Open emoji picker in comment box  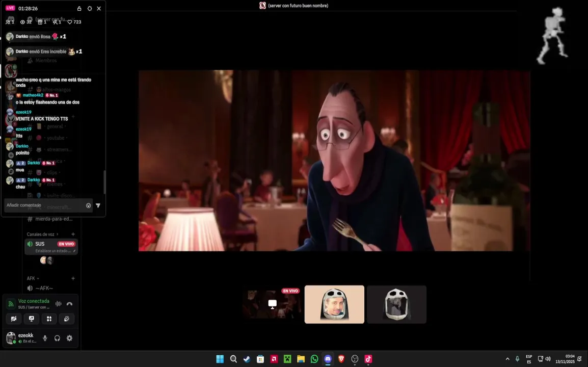click(89, 205)
